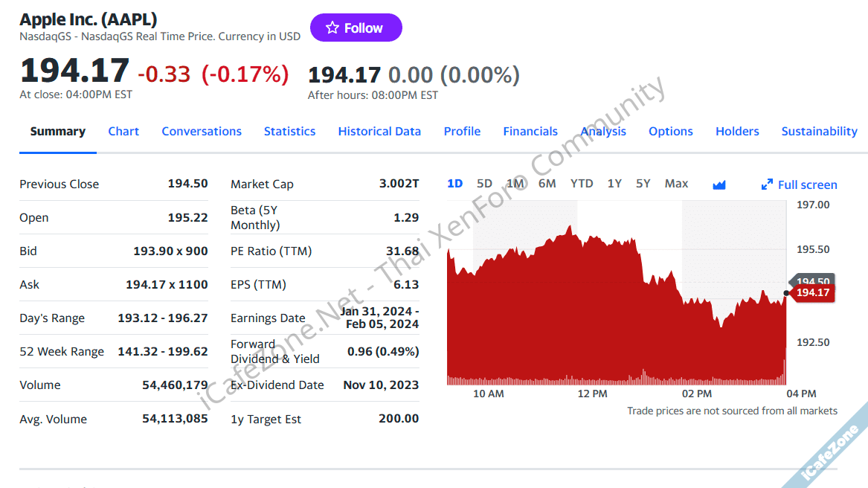This screenshot has width=868, height=488.
Task: Click the red 194.17 price marker
Action: 812,293
